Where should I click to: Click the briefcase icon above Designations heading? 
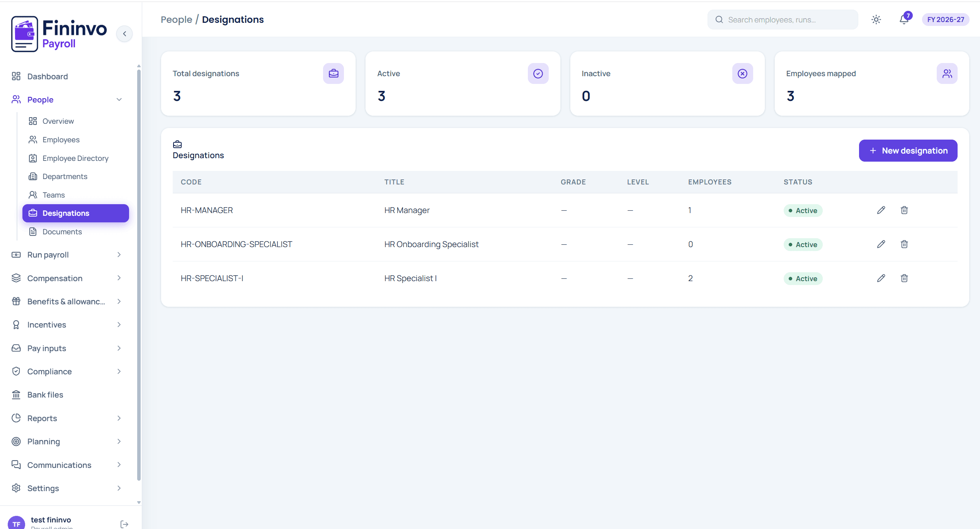[177, 144]
